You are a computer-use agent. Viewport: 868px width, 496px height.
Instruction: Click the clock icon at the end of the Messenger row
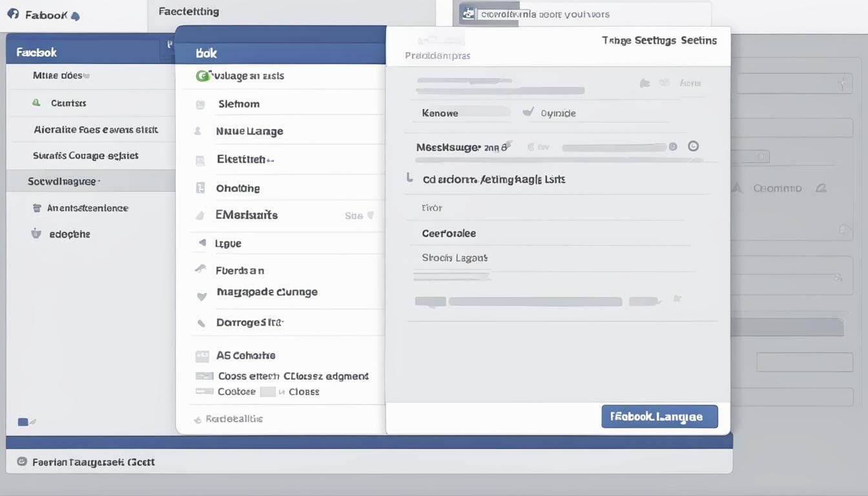click(693, 146)
